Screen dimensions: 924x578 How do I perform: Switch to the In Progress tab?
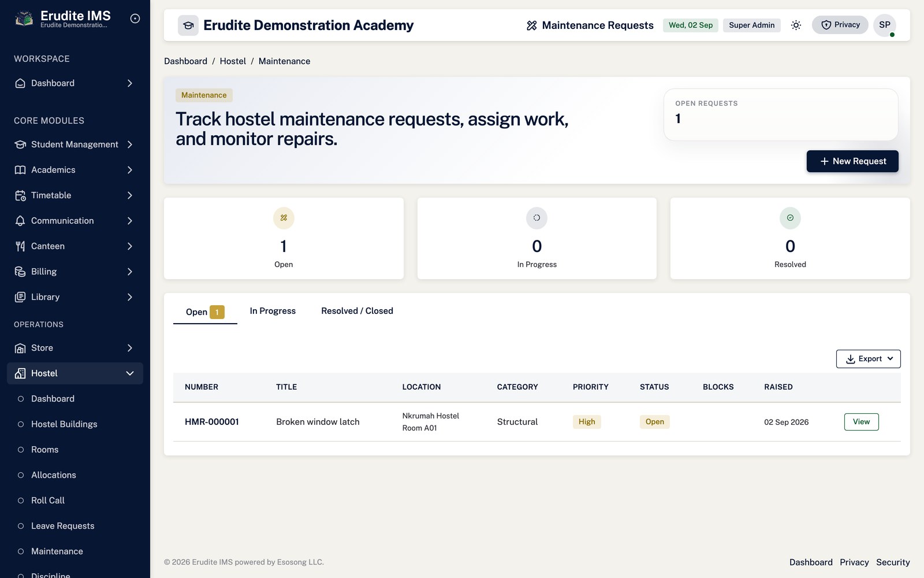273,311
